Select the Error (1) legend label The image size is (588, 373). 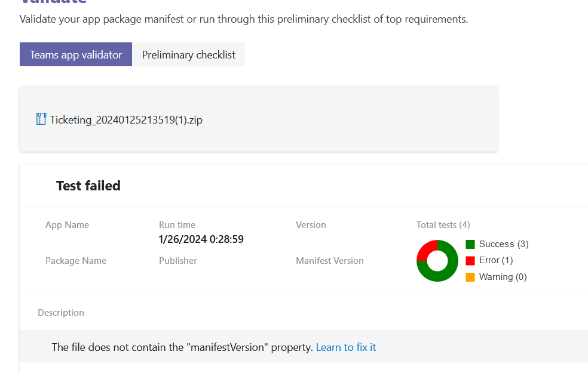pos(496,260)
